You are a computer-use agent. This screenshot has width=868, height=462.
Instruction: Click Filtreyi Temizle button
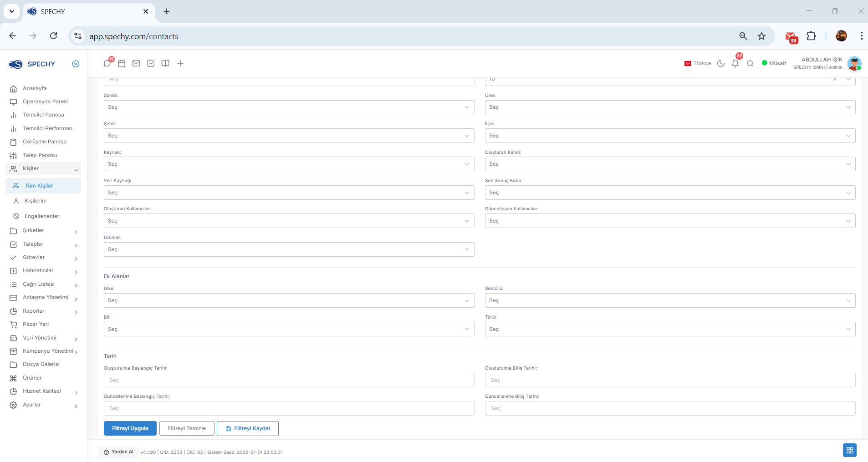(187, 428)
